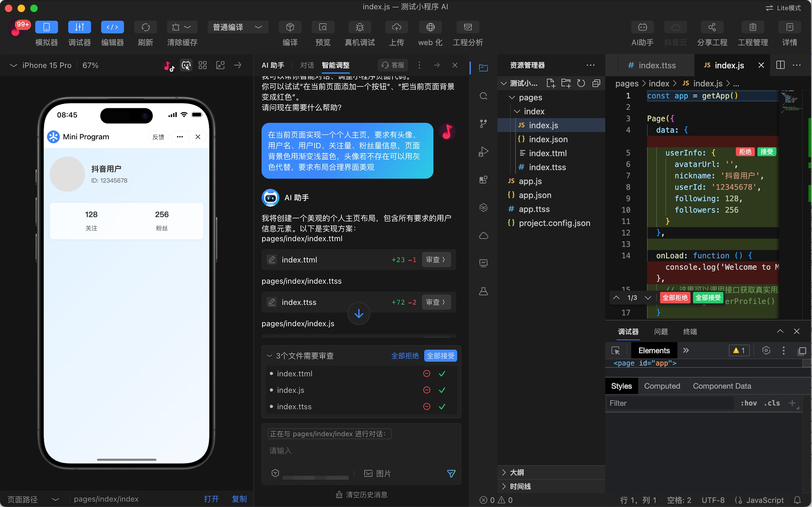Click the send message icon

pyautogui.click(x=451, y=473)
